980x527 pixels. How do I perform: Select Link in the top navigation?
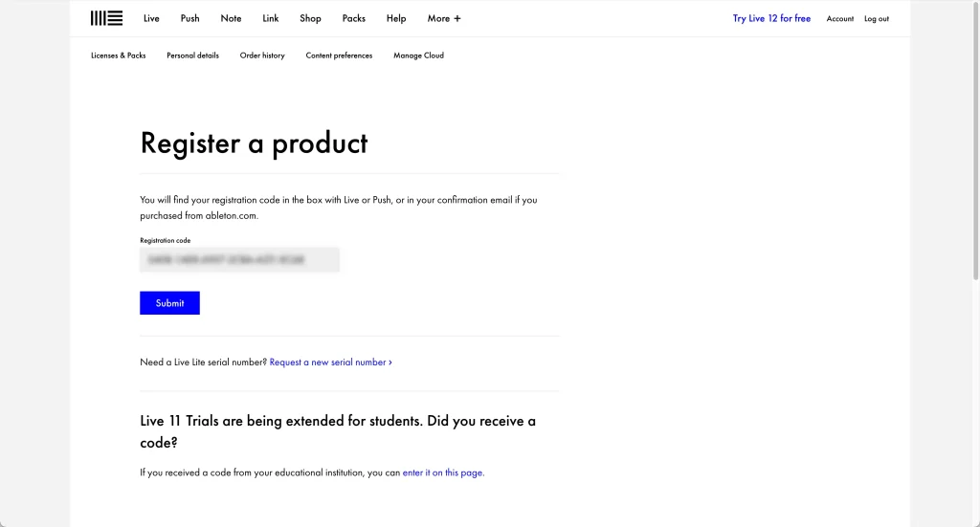click(x=271, y=18)
